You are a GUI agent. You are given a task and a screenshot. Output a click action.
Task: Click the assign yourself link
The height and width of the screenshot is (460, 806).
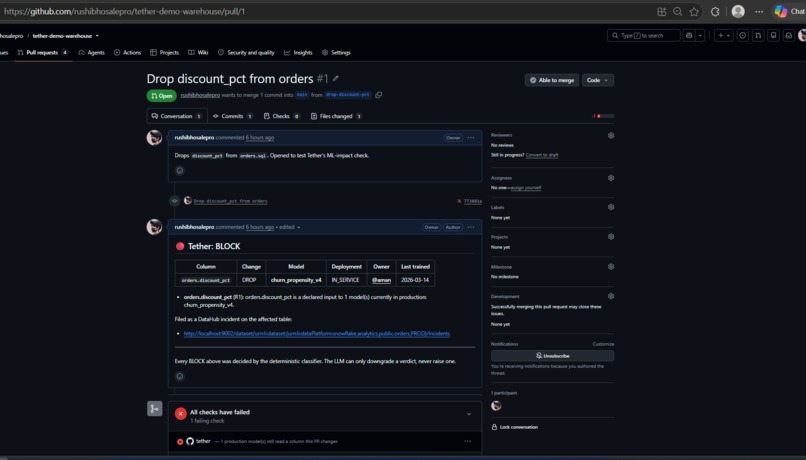pos(526,188)
